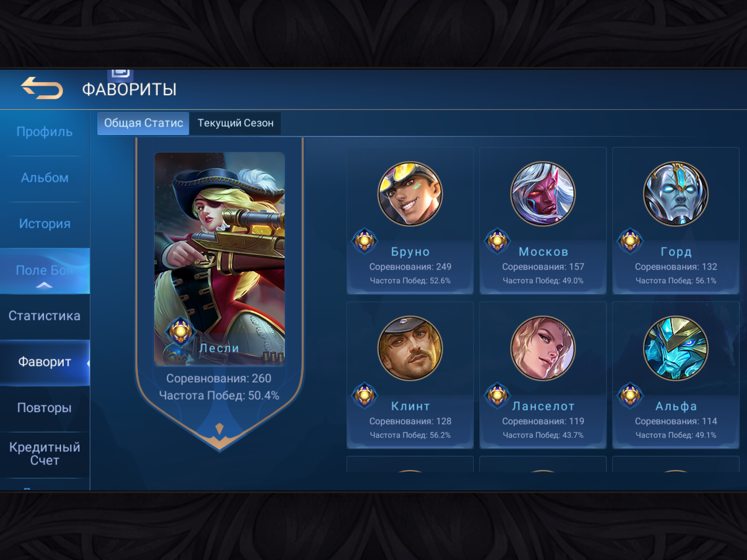Select Lancelot hero portrait
This screenshot has width=747, height=560.
point(543,348)
